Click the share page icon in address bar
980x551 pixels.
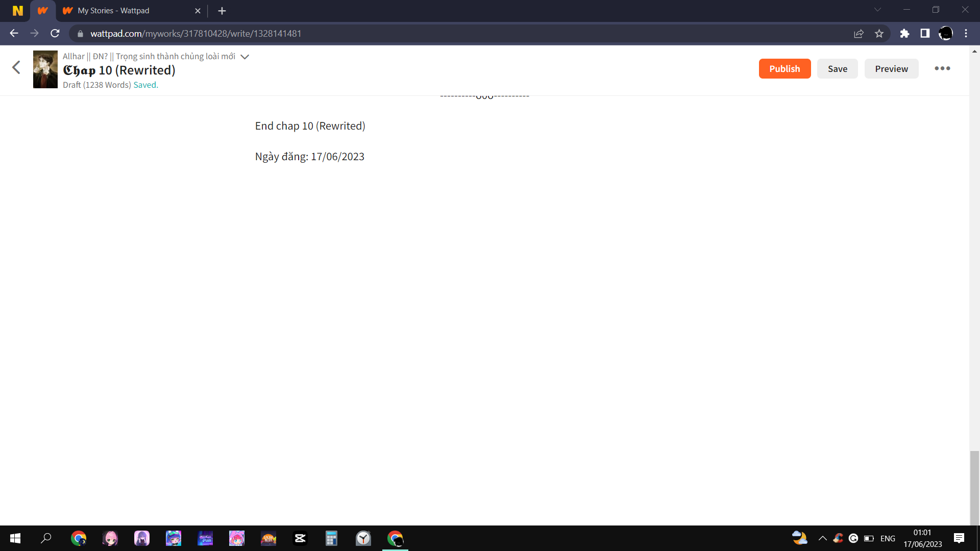[859, 34]
